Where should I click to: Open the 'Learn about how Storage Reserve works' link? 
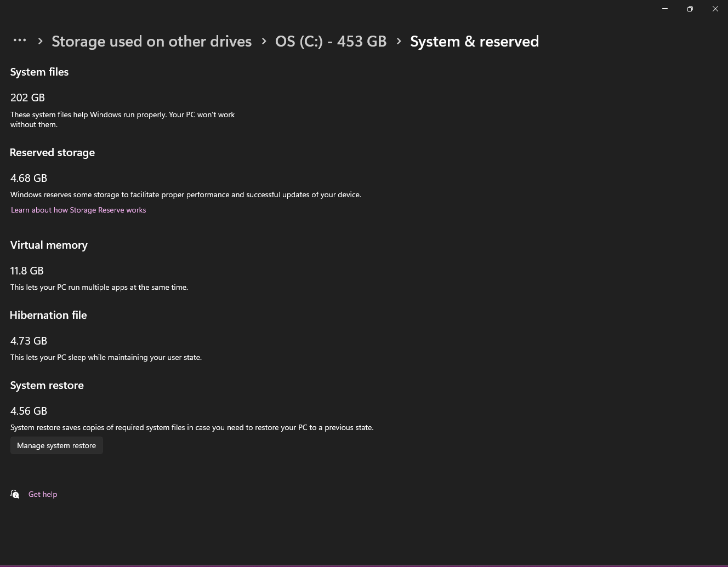click(78, 210)
